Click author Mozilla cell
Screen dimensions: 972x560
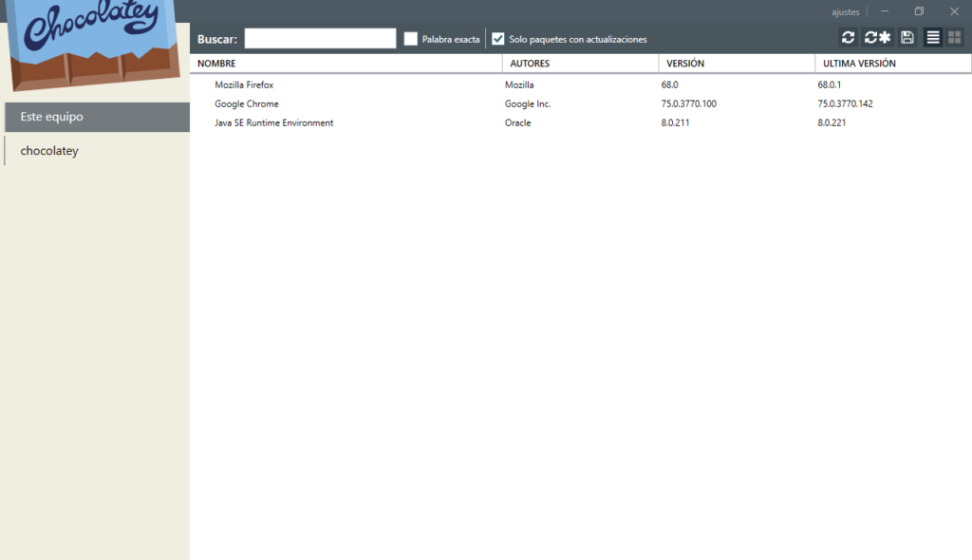point(519,85)
